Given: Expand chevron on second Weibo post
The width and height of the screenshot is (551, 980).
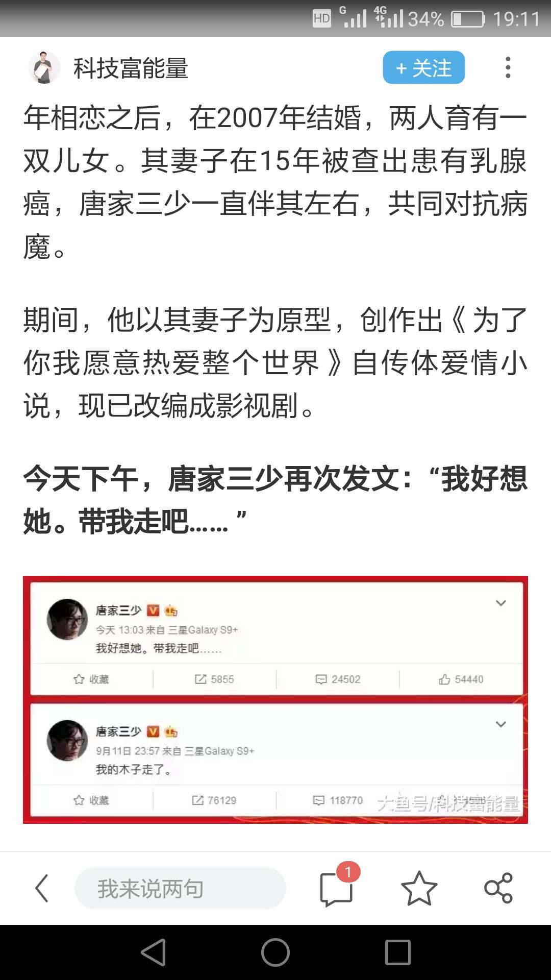Looking at the screenshot, I should point(501,724).
